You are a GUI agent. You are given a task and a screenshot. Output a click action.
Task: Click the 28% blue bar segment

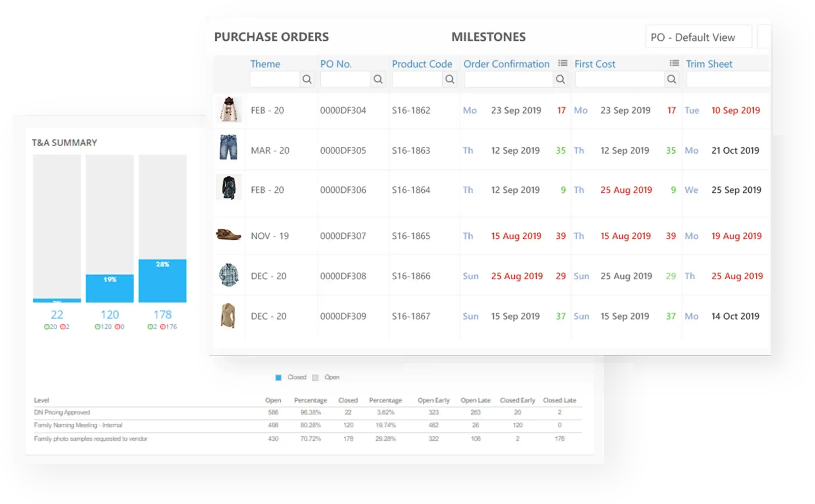pyautogui.click(x=162, y=281)
